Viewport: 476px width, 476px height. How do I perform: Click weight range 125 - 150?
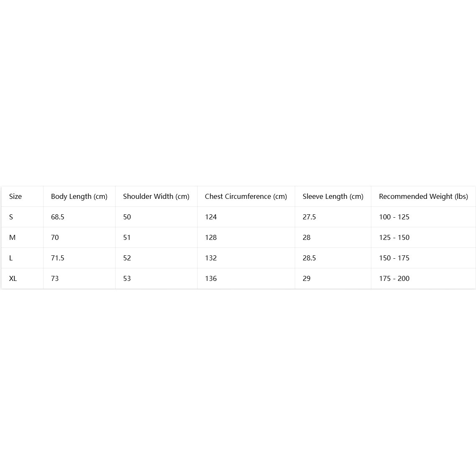click(x=394, y=237)
